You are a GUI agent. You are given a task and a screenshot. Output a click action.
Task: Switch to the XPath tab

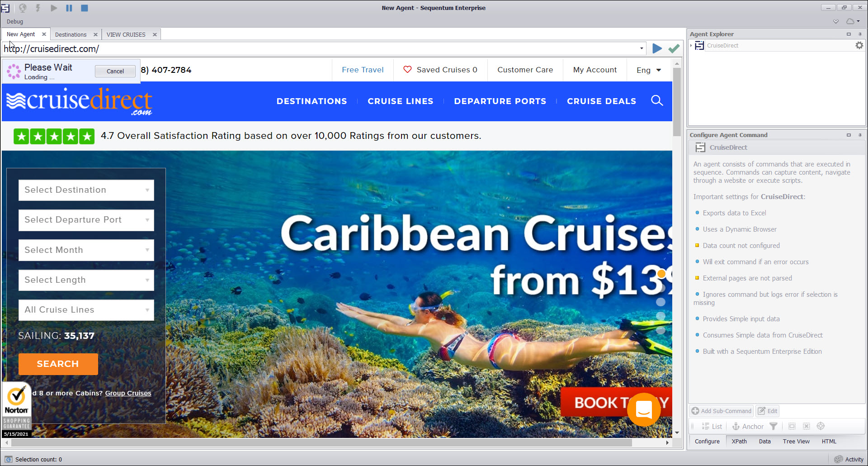pos(739,441)
